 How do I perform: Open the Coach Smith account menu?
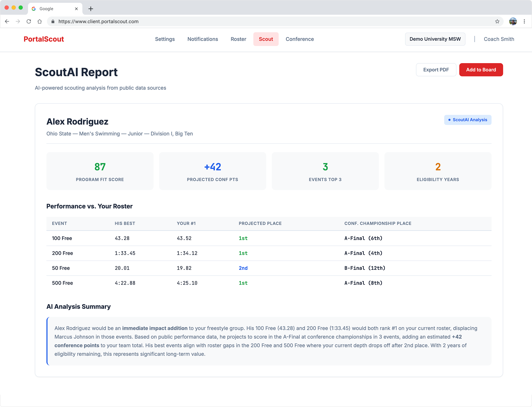(499, 39)
